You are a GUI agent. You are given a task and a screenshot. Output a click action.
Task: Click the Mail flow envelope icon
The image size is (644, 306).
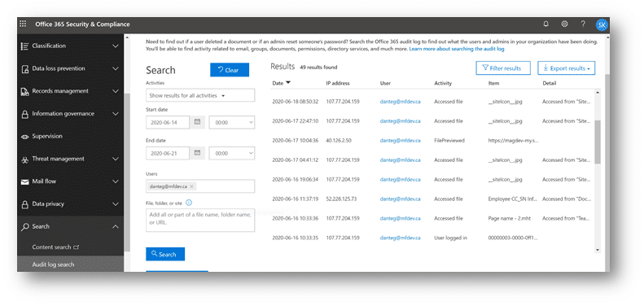click(x=24, y=181)
